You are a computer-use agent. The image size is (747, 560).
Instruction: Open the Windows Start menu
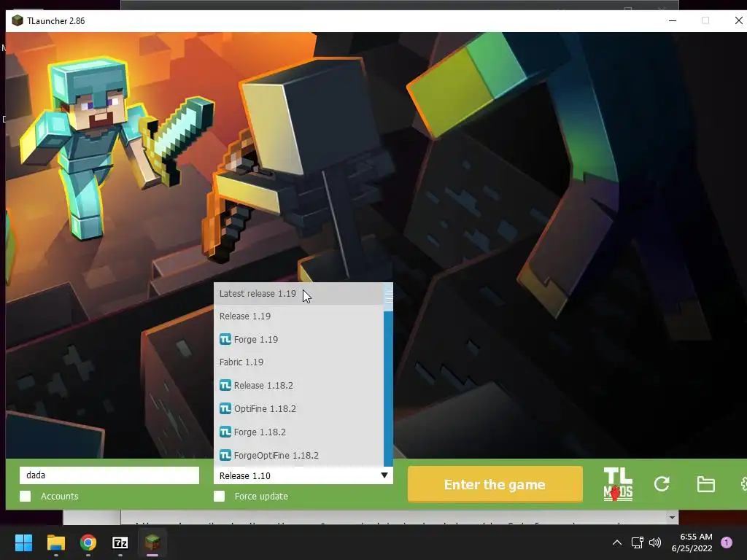pyautogui.click(x=23, y=542)
